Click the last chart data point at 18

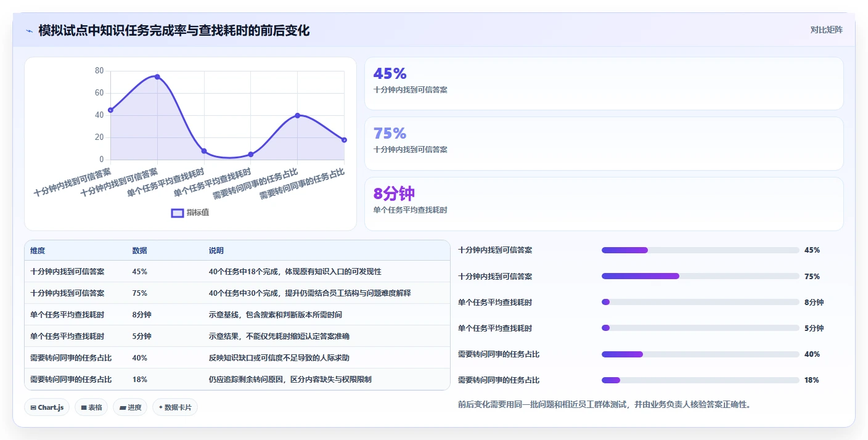pyautogui.click(x=344, y=140)
